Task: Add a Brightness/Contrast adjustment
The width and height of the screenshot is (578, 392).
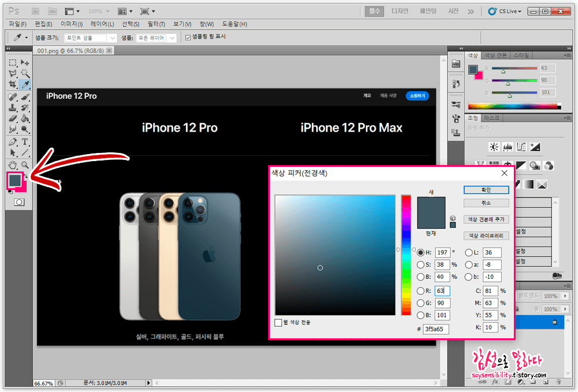Action: pyautogui.click(x=494, y=147)
